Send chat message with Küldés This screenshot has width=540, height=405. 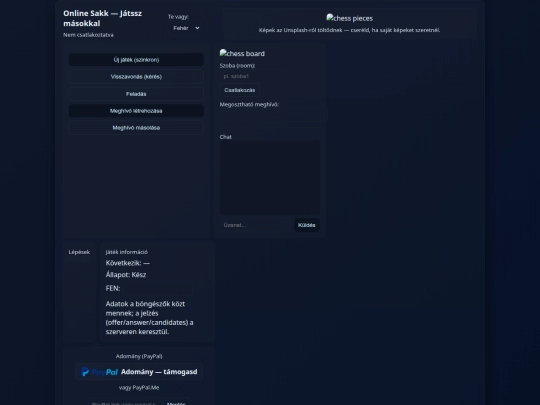point(307,225)
